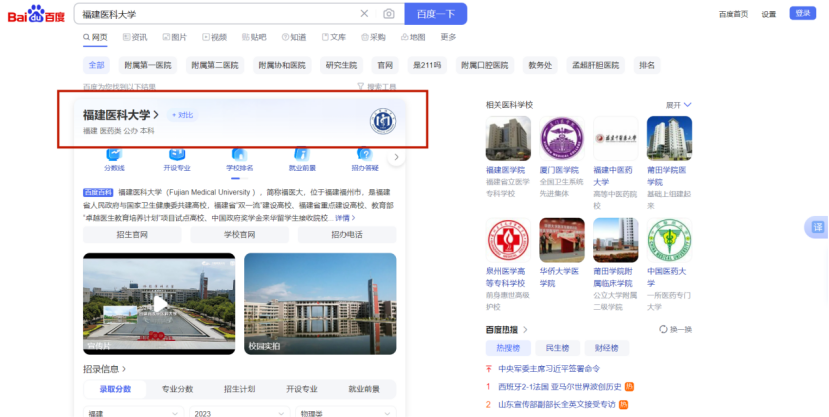Image resolution: width=829 pixels, height=417 pixels.
Task: Select the 教务处 filter chip
Action: [x=540, y=66]
